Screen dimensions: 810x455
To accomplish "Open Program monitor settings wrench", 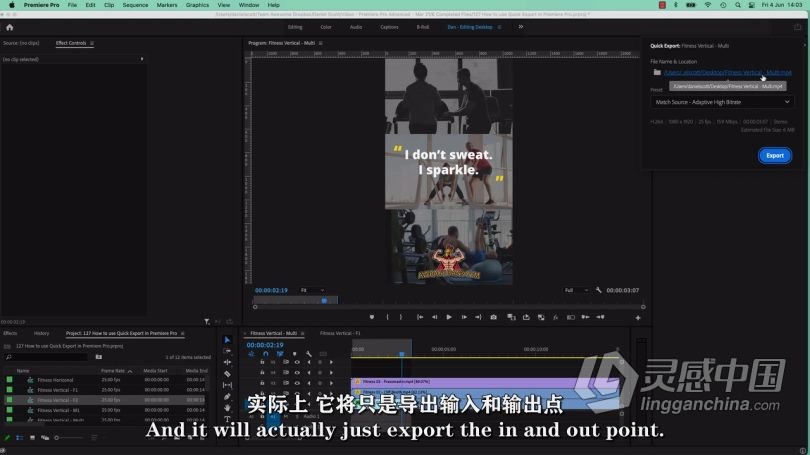I will 598,290.
